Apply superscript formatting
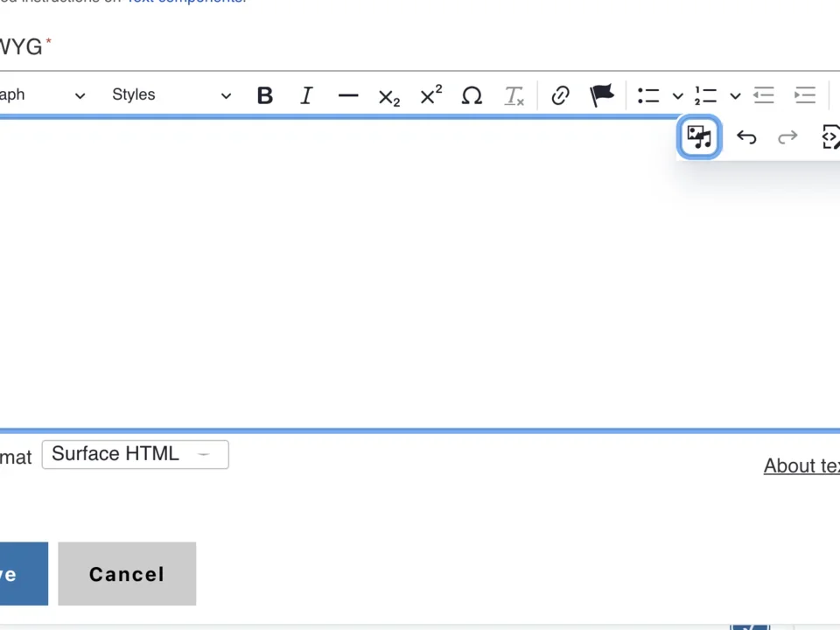Image resolution: width=840 pixels, height=630 pixels. pyautogui.click(x=430, y=95)
